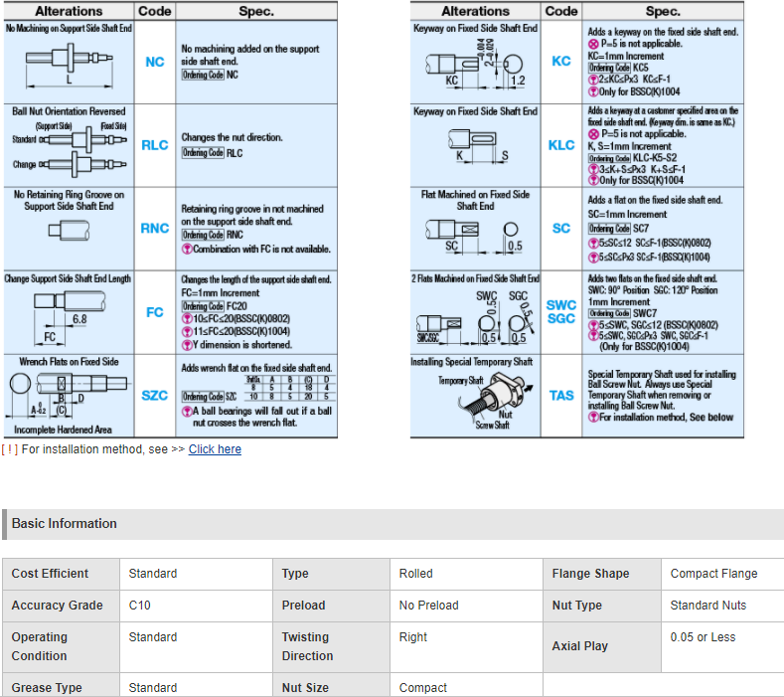The width and height of the screenshot is (784, 697).
Task: Click the 'No Preload' value
Action: pyautogui.click(x=428, y=606)
